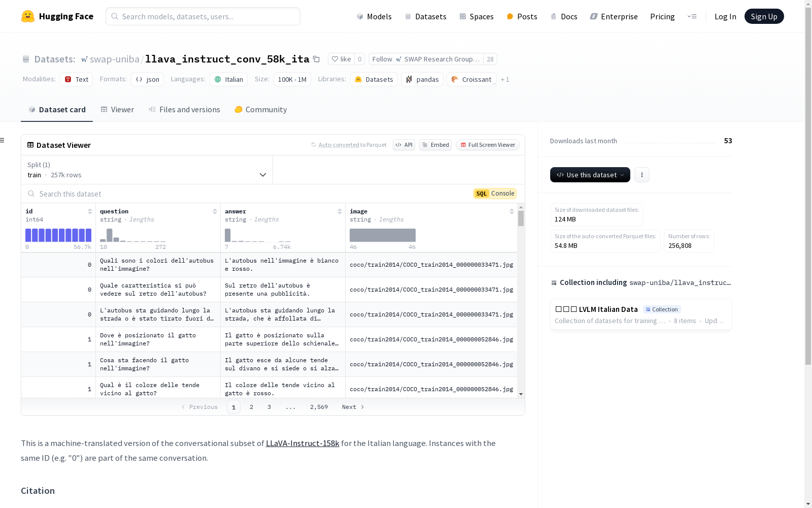Select the cell "Quali sono i colori dell'autobus"
The image size is (812, 508).
tap(158, 265)
